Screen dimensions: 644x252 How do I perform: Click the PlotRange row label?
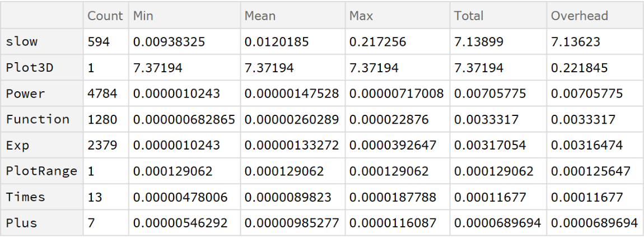[41, 171]
